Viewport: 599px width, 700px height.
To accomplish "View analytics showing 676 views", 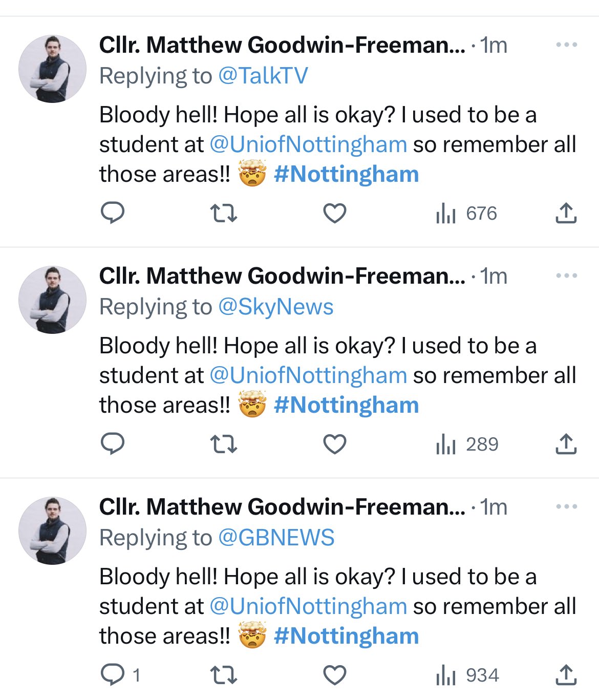I will click(x=466, y=213).
